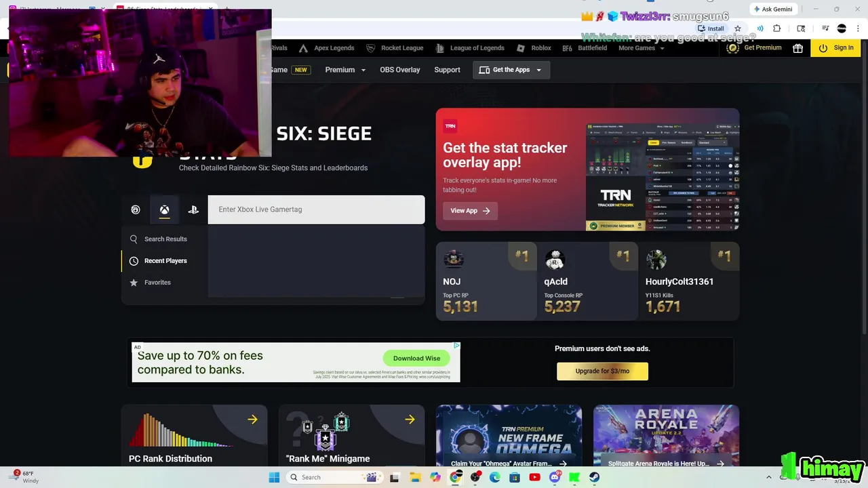Bookmark this page with the star icon
This screenshot has width=868, height=488.
coord(738,28)
